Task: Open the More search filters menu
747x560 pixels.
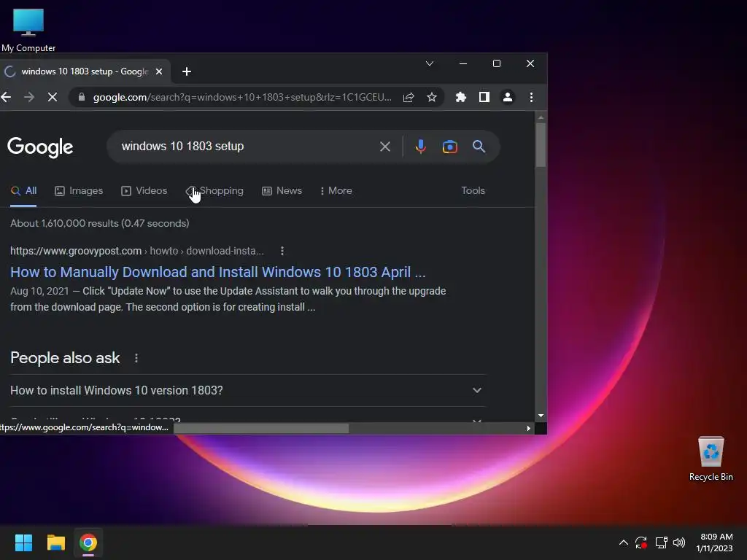Action: pyautogui.click(x=336, y=190)
